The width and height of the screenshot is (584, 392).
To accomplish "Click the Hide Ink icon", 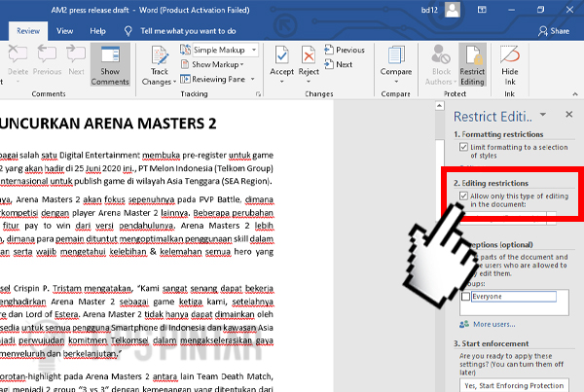I will click(509, 54).
